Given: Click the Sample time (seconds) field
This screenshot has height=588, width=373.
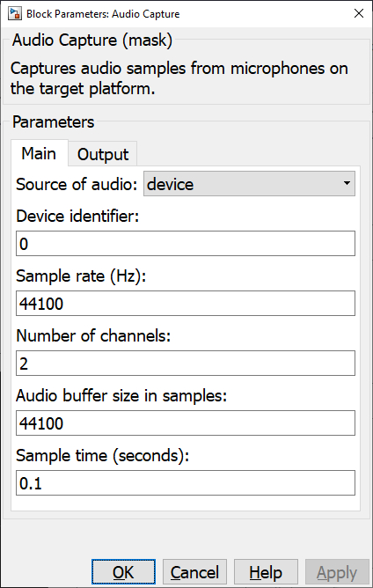Looking at the screenshot, I should pyautogui.click(x=186, y=483).
